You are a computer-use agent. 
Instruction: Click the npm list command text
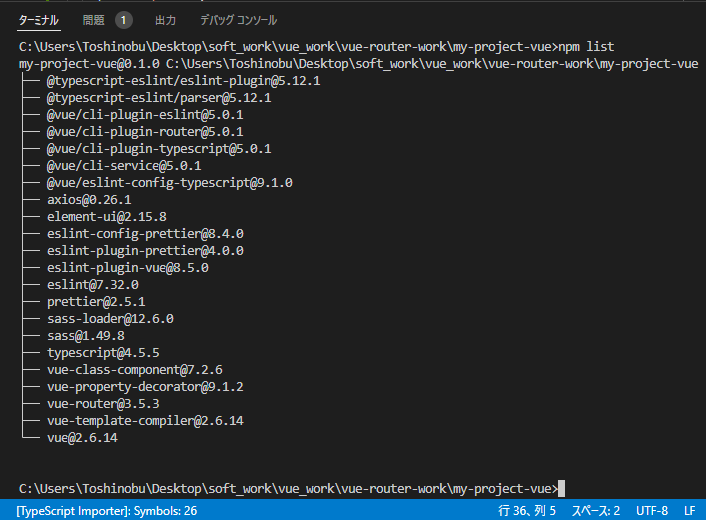click(586, 47)
